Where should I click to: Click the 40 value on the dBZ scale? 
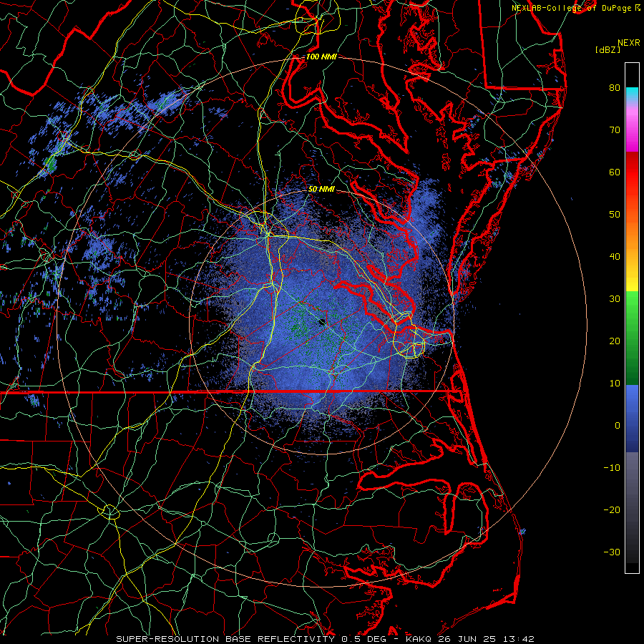615,257
